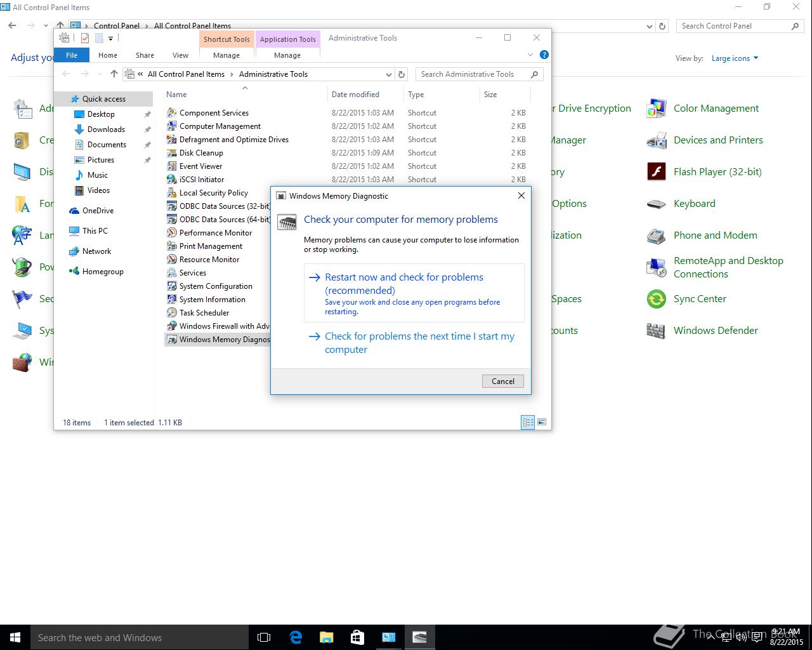Switch to large icons view in status bar
The width and height of the screenshot is (812, 650).
[x=542, y=422]
